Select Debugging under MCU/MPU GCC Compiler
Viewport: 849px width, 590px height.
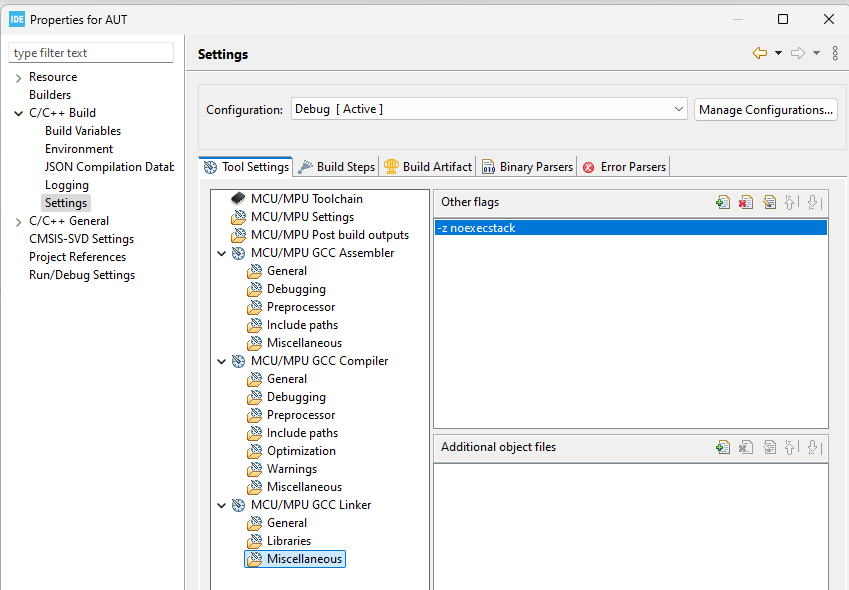click(296, 397)
